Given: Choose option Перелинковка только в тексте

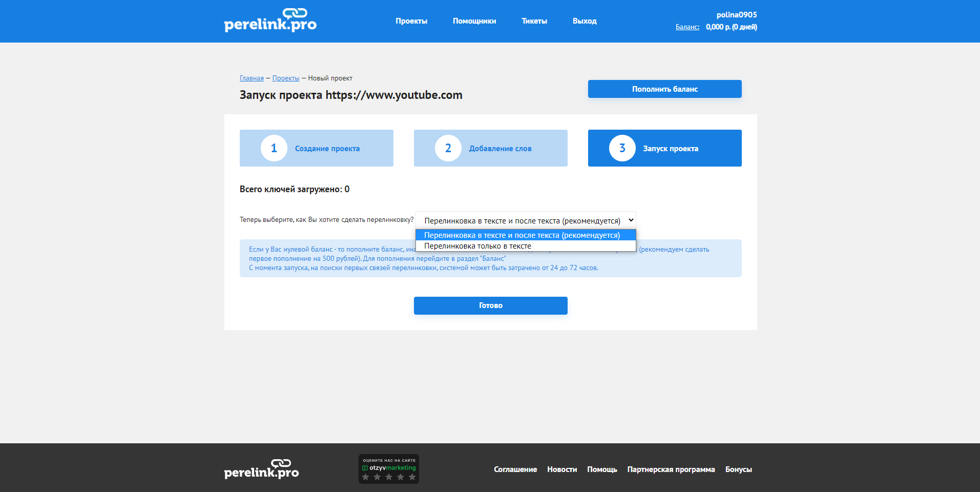Looking at the screenshot, I should click(526, 246).
